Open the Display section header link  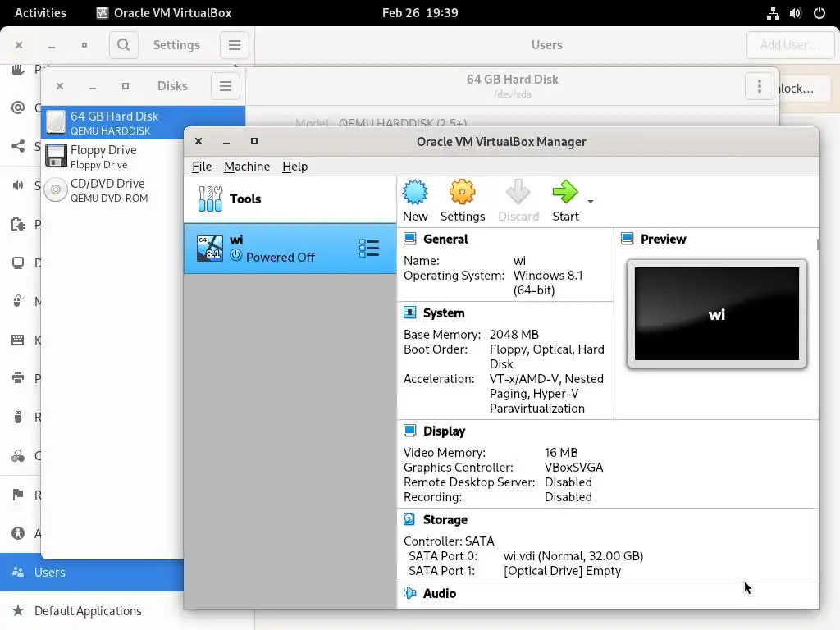coord(444,431)
